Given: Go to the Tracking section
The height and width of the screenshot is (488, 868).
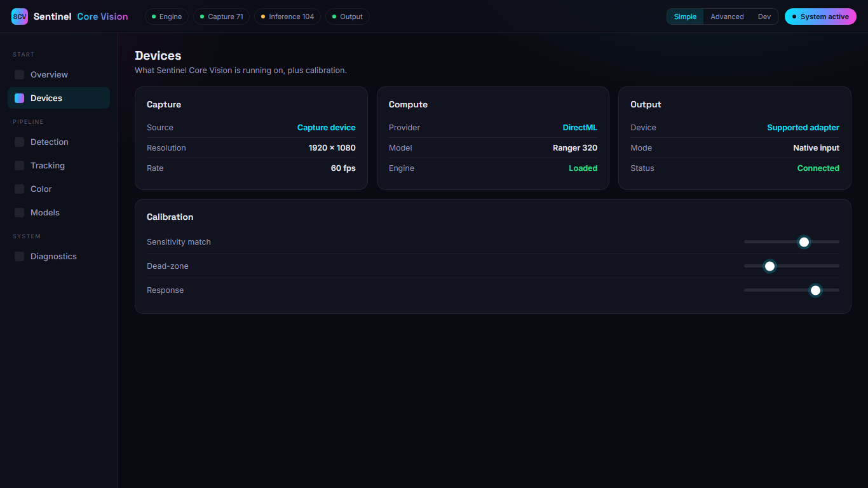Looking at the screenshot, I should (58, 165).
